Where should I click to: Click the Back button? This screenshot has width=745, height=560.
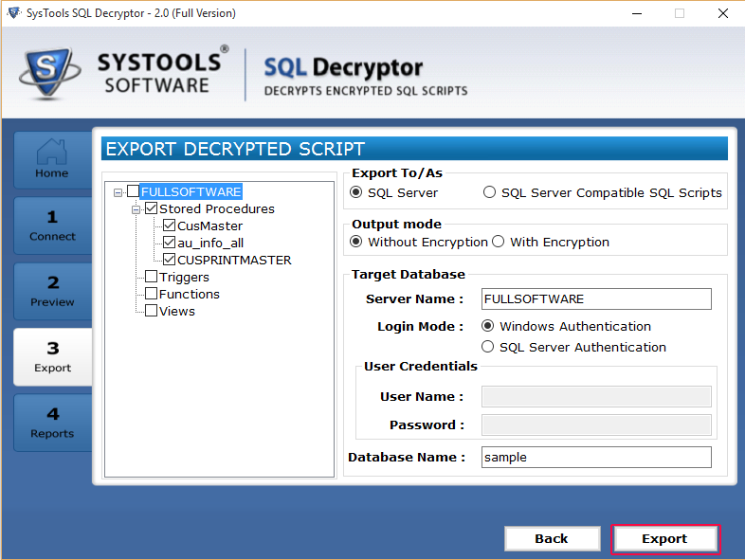coord(552,538)
